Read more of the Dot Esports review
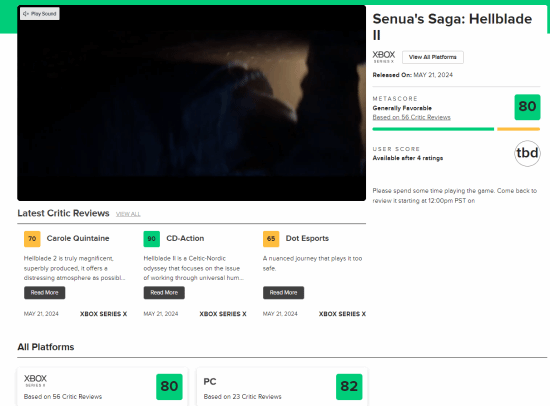 [x=283, y=293]
